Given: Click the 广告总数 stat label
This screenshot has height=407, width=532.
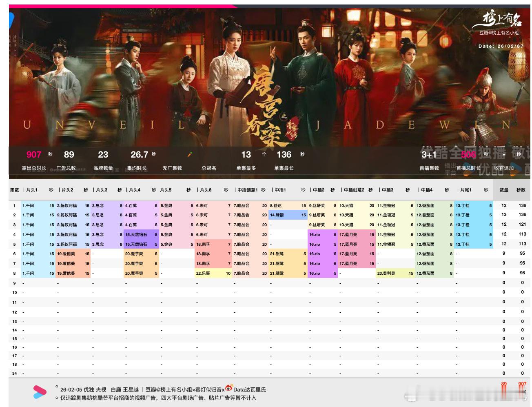Looking at the screenshot, I should click(x=66, y=168).
